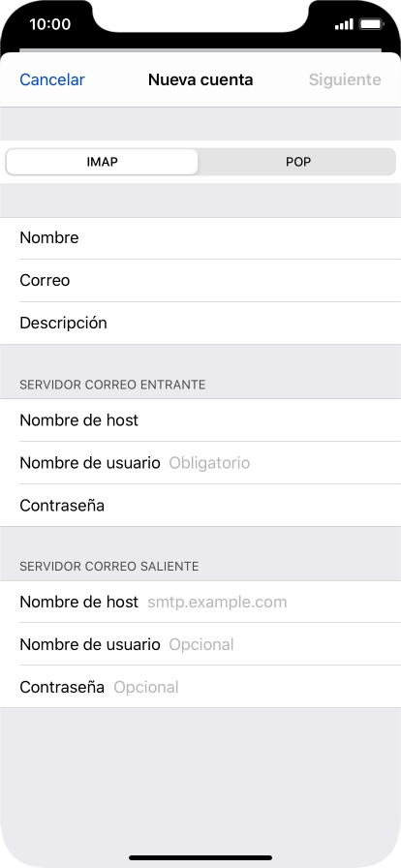Tap outgoing host smtp.example.com field

pos(200,602)
